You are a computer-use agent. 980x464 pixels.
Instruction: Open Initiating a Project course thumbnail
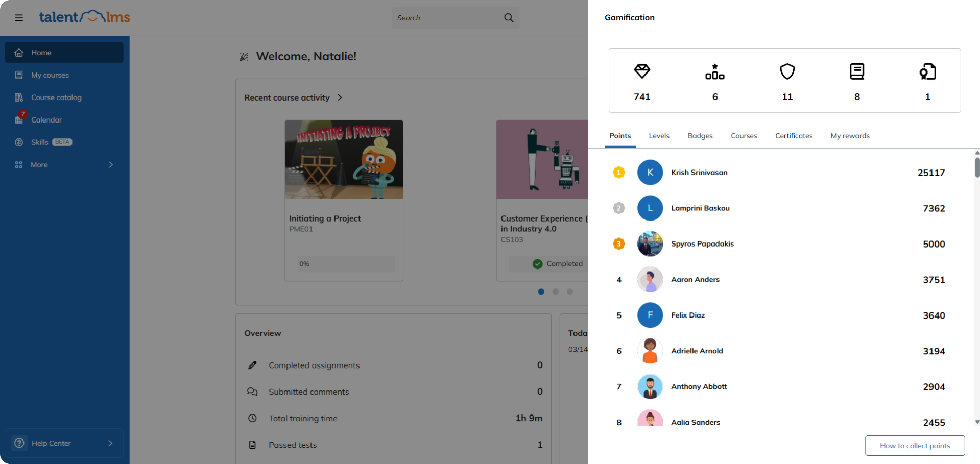click(344, 160)
